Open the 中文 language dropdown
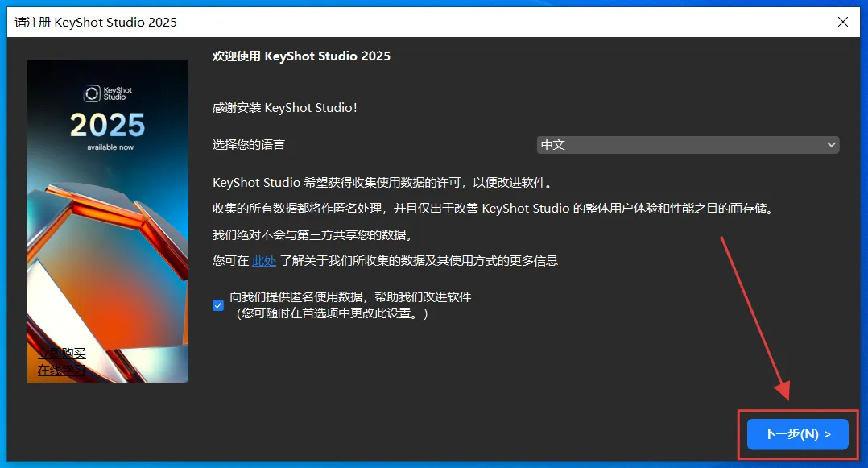This screenshot has height=468, width=868. (688, 144)
